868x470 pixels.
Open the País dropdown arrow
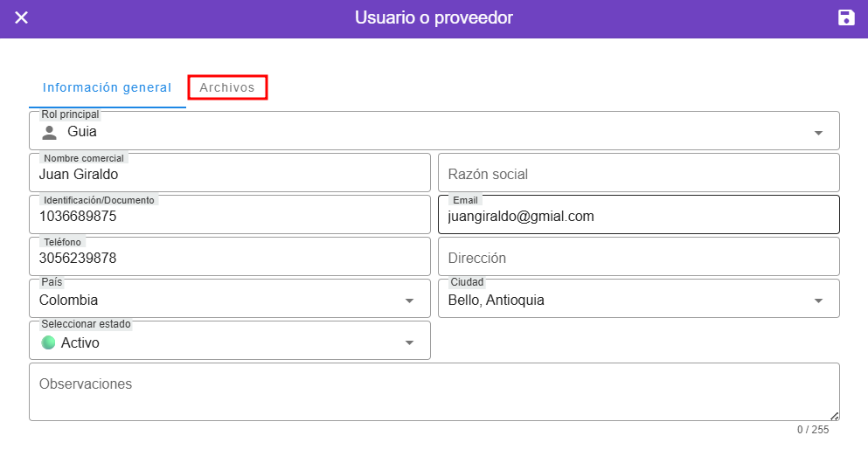coord(409,301)
